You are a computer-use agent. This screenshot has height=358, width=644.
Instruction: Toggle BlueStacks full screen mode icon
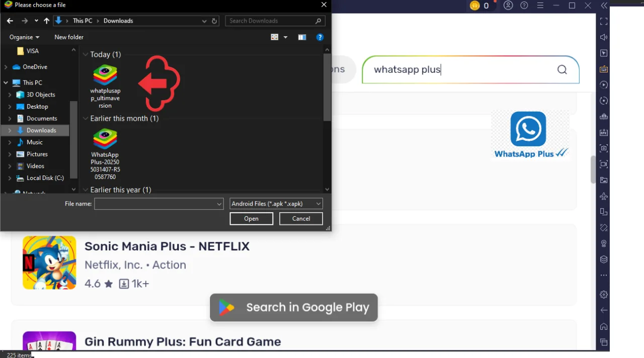604,21
